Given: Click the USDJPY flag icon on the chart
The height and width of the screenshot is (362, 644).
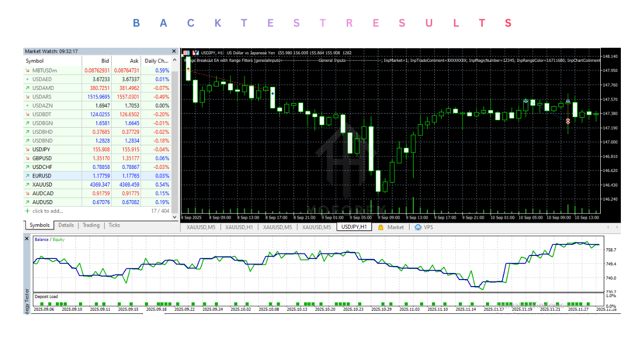Looking at the screenshot, I should click(x=195, y=52).
